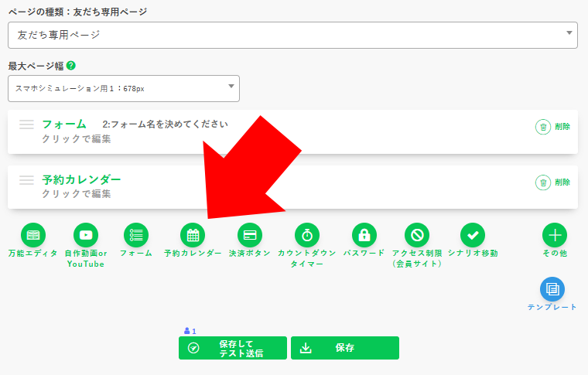The image size is (588, 375).
Task: Click 保存してテスト送信 button
Action: tap(233, 348)
